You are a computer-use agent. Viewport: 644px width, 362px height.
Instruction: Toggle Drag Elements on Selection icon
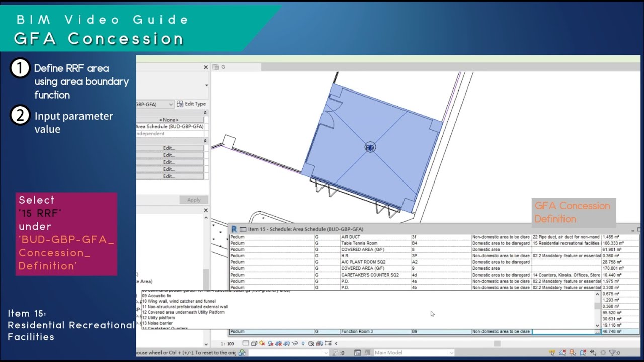click(x=593, y=353)
